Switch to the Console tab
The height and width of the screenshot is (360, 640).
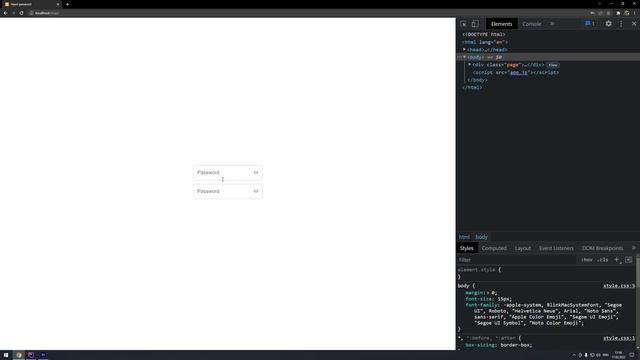[531, 24]
